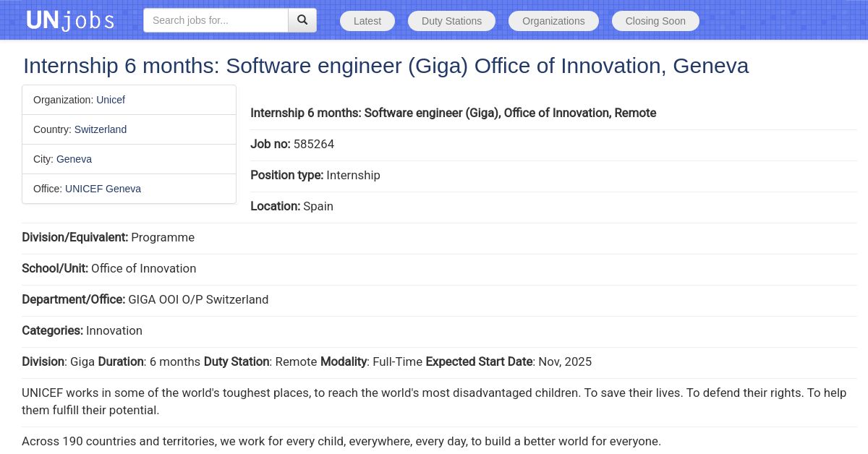
Task: Go to the Duty Stations page
Action: click(x=451, y=21)
